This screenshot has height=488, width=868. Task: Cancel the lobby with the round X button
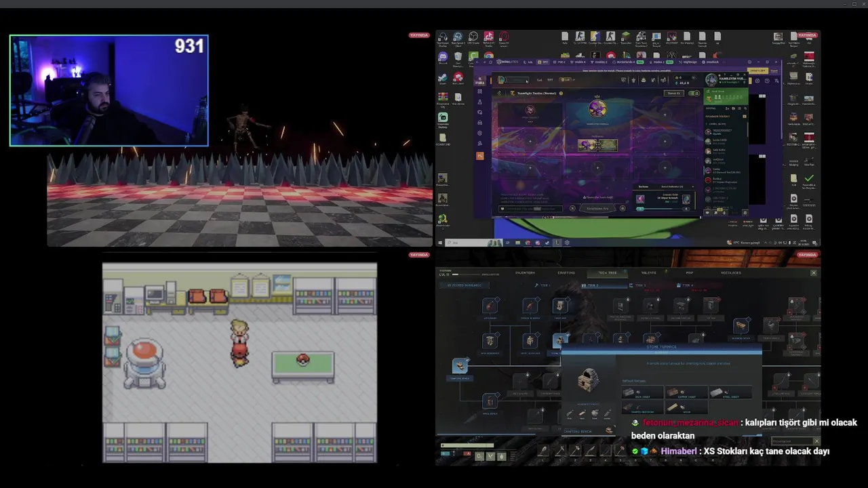coord(572,208)
